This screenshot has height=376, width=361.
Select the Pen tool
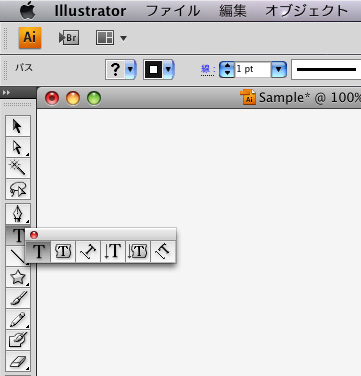pos(18,214)
